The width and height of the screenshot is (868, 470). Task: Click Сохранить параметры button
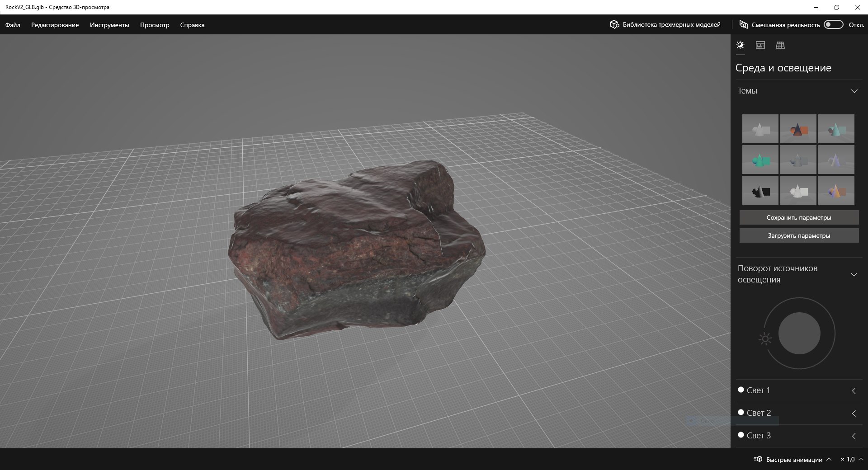799,217
